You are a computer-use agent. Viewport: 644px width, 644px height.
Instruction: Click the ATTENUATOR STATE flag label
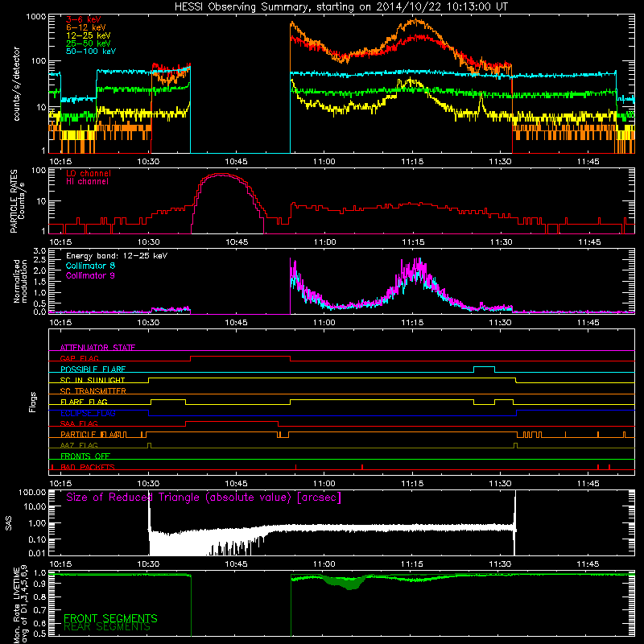pos(97,348)
